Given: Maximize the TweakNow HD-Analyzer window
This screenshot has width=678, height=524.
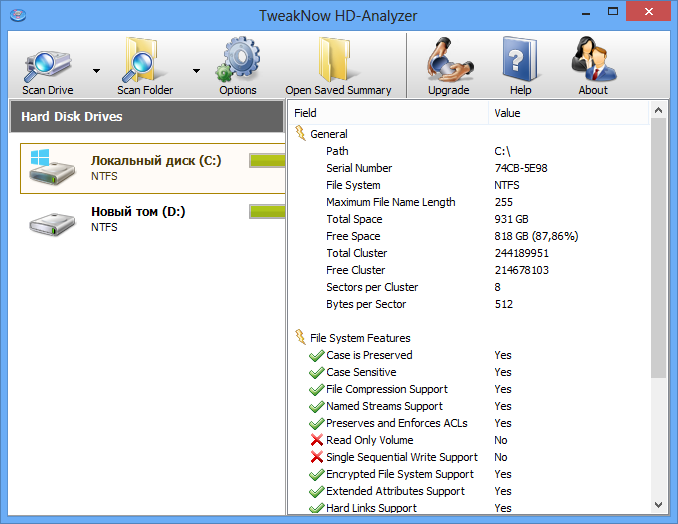Looking at the screenshot, I should point(613,12).
